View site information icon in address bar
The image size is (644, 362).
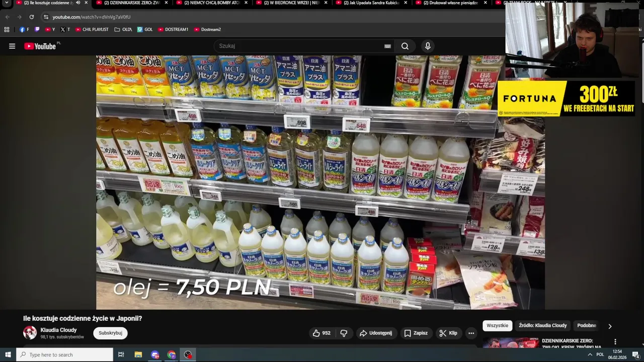pyautogui.click(x=46, y=17)
